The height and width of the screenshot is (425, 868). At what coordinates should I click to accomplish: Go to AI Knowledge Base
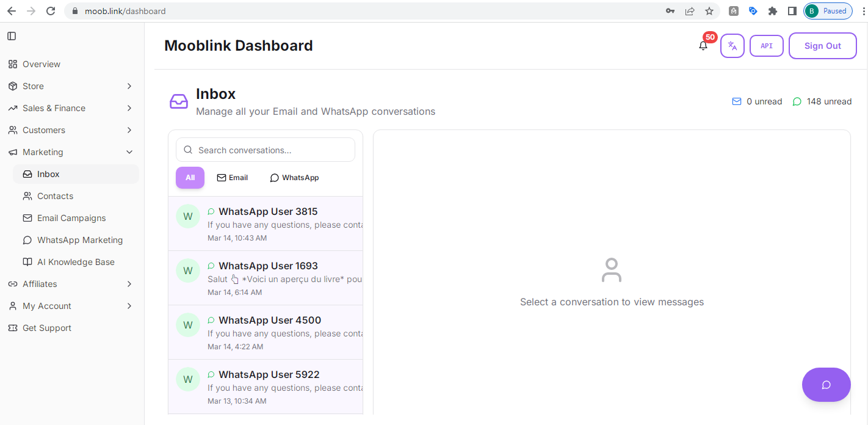click(x=76, y=262)
